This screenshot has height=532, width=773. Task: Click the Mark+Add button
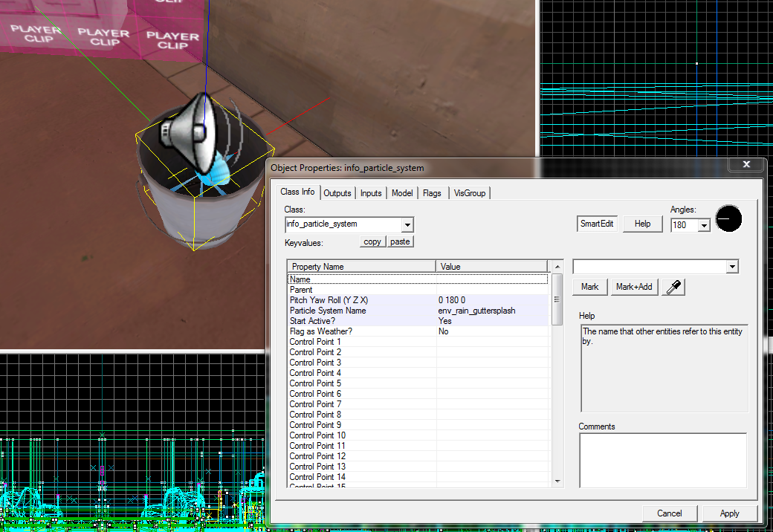pyautogui.click(x=634, y=287)
